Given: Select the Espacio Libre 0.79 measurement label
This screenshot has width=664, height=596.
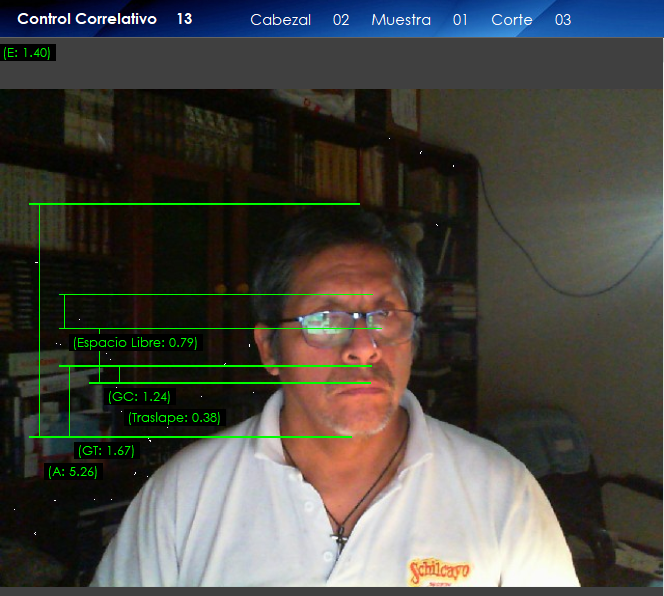Looking at the screenshot, I should (135, 343).
